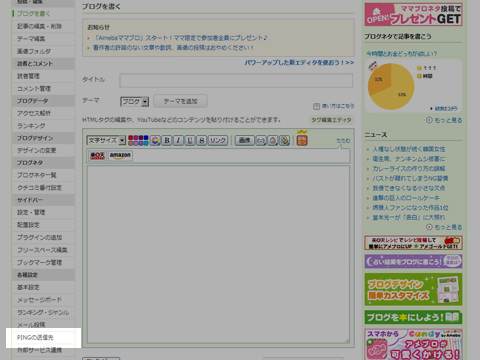This screenshot has height=360, width=480.
Task: Click the テーマを追加 button
Action: coord(180,101)
